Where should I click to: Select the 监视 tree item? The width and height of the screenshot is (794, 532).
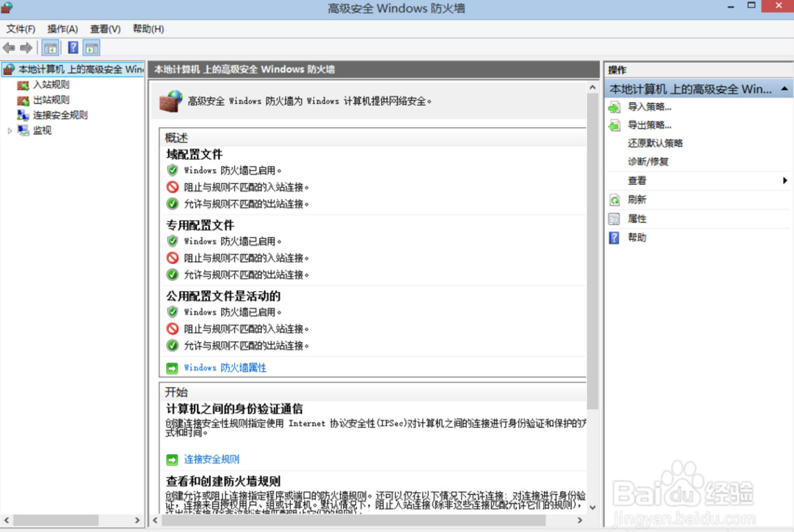point(42,130)
